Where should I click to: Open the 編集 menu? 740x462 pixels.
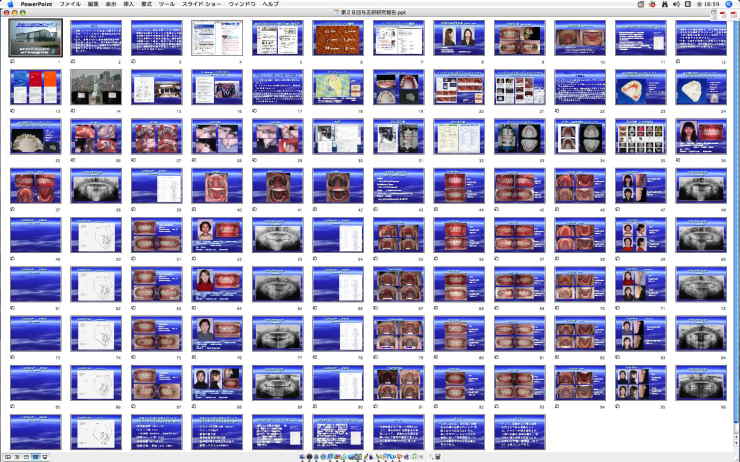(x=93, y=4)
